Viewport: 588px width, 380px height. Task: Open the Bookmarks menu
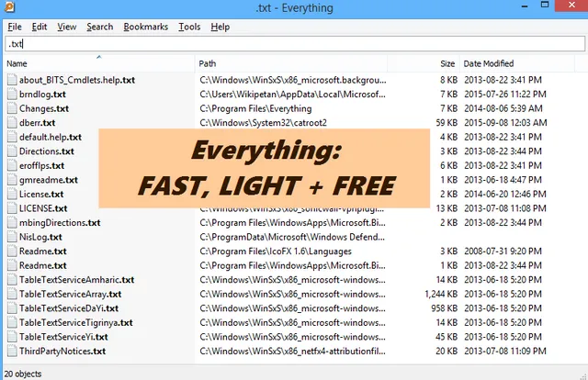tap(146, 27)
